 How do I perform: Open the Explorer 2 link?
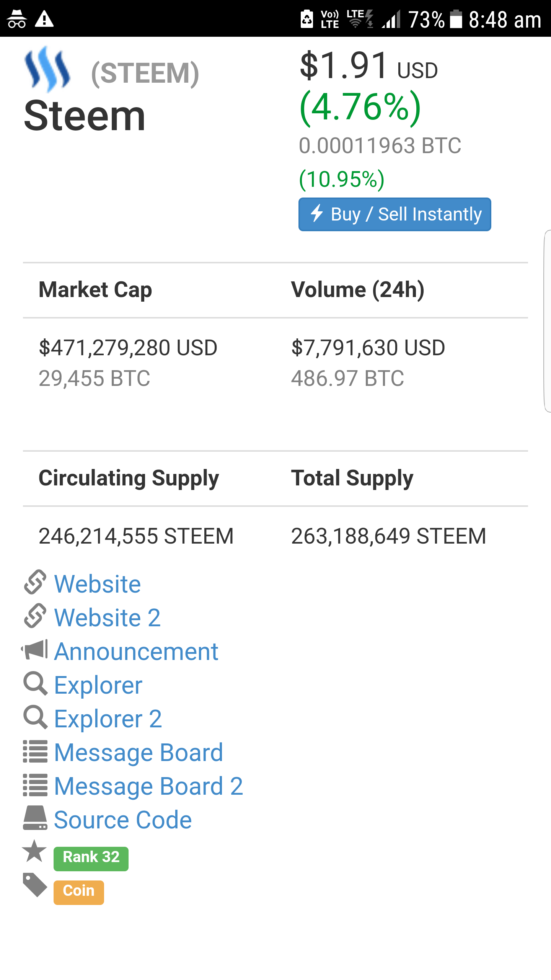[108, 719]
